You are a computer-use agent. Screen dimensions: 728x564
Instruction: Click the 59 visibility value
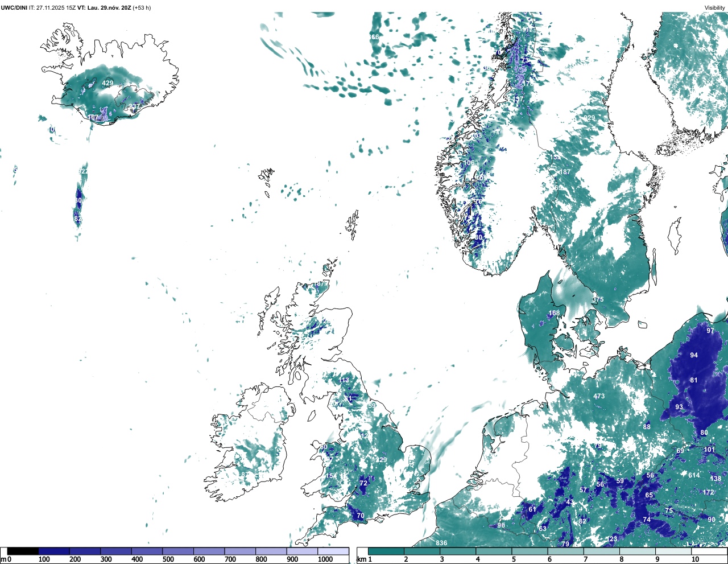click(x=620, y=481)
